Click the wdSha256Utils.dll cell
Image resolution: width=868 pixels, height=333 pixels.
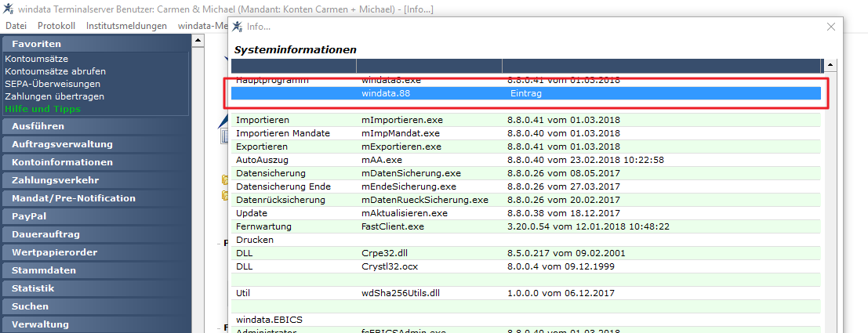point(401,293)
